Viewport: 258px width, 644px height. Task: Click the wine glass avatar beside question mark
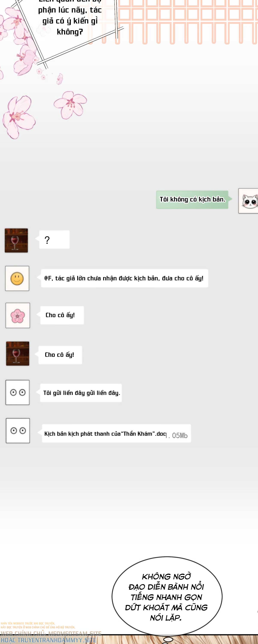click(16, 240)
